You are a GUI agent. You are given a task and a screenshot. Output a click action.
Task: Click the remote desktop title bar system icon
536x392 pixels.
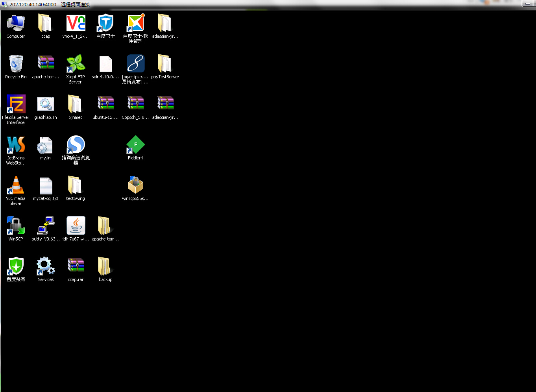point(4,5)
